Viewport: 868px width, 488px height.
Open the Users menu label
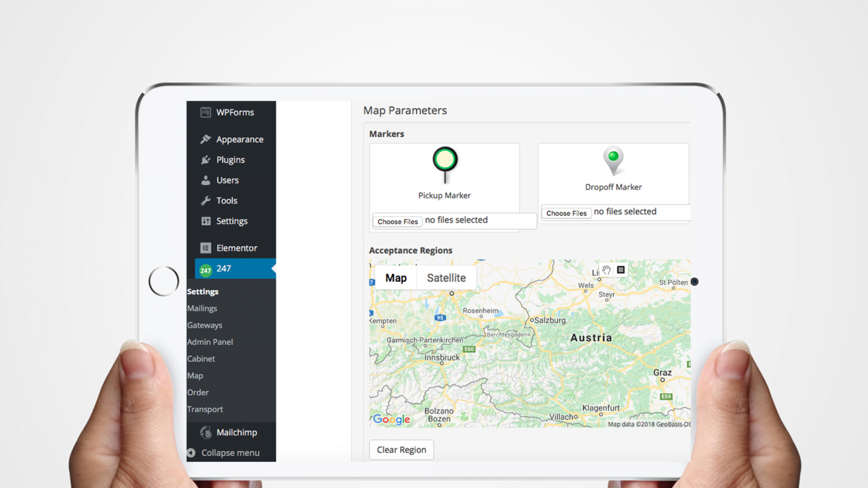227,180
